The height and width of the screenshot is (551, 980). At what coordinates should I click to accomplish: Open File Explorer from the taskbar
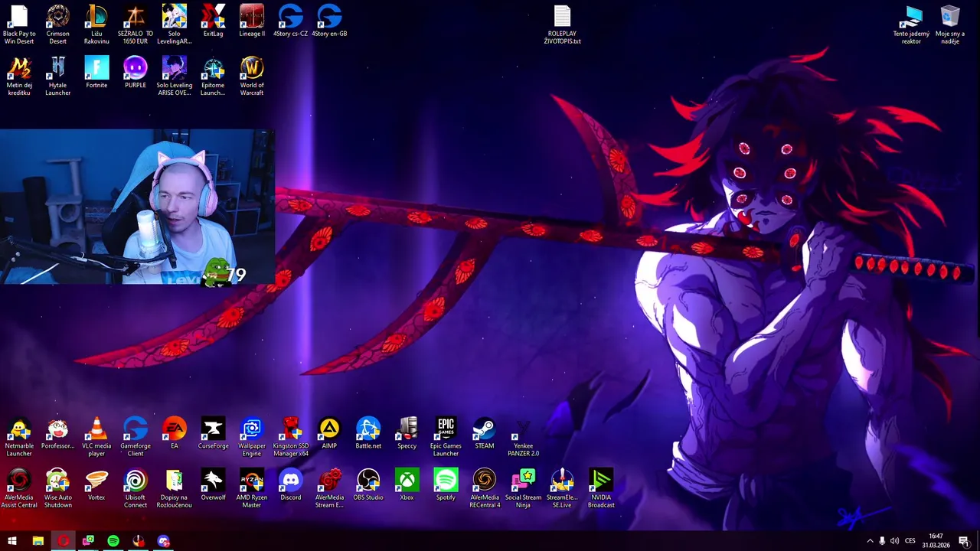(x=38, y=541)
